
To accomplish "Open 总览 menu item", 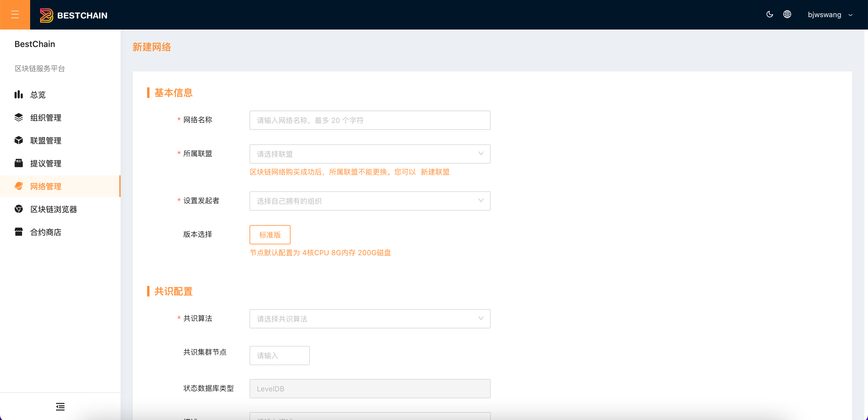I will pos(60,95).
